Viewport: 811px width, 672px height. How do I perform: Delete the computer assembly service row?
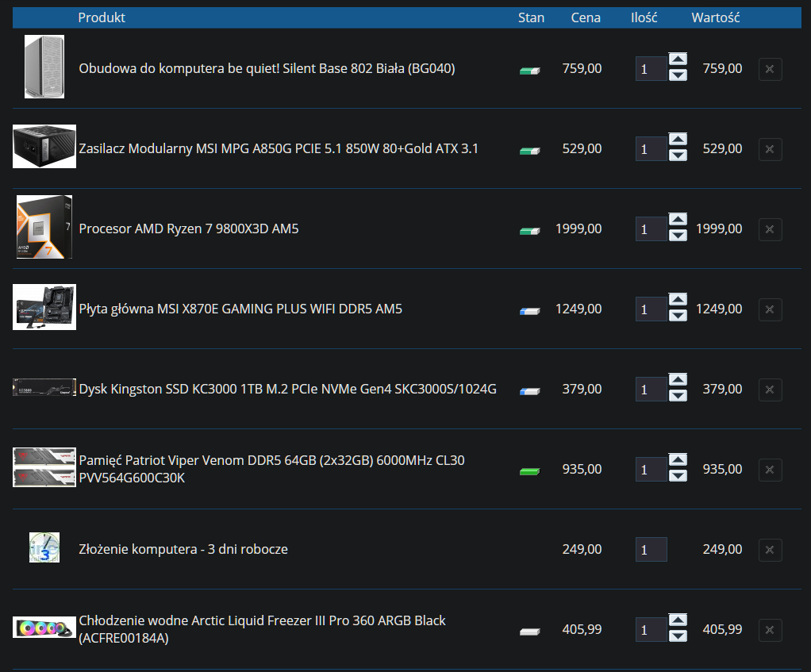click(x=770, y=550)
